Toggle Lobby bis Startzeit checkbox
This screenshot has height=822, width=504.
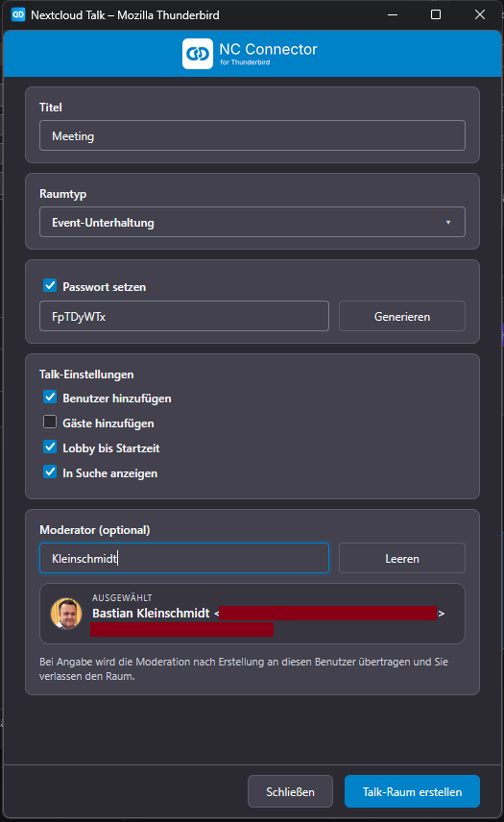50,447
